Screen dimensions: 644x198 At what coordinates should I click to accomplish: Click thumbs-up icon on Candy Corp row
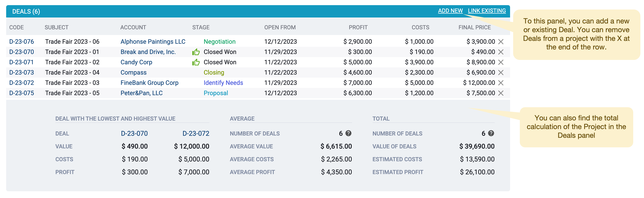tap(196, 62)
